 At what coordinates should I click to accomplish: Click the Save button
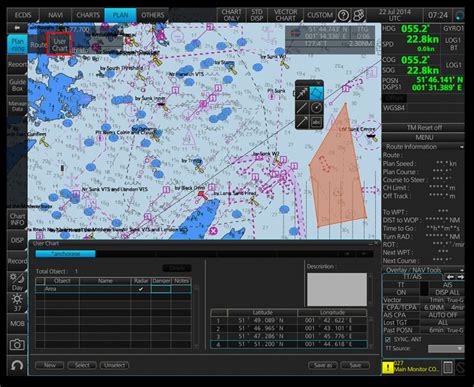[x=355, y=365]
